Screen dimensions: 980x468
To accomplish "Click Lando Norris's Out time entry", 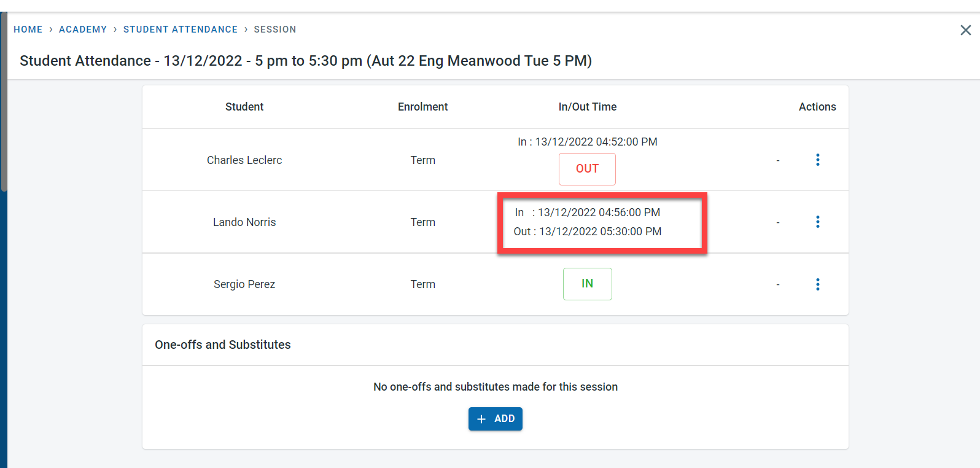I will click(x=588, y=232).
